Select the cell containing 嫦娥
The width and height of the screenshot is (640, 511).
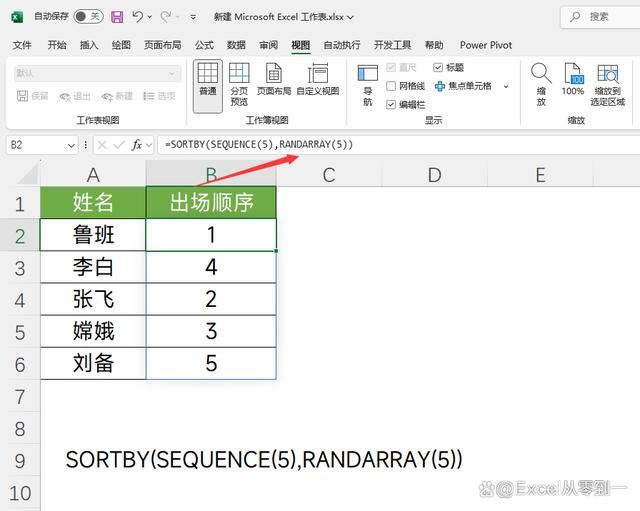93,331
